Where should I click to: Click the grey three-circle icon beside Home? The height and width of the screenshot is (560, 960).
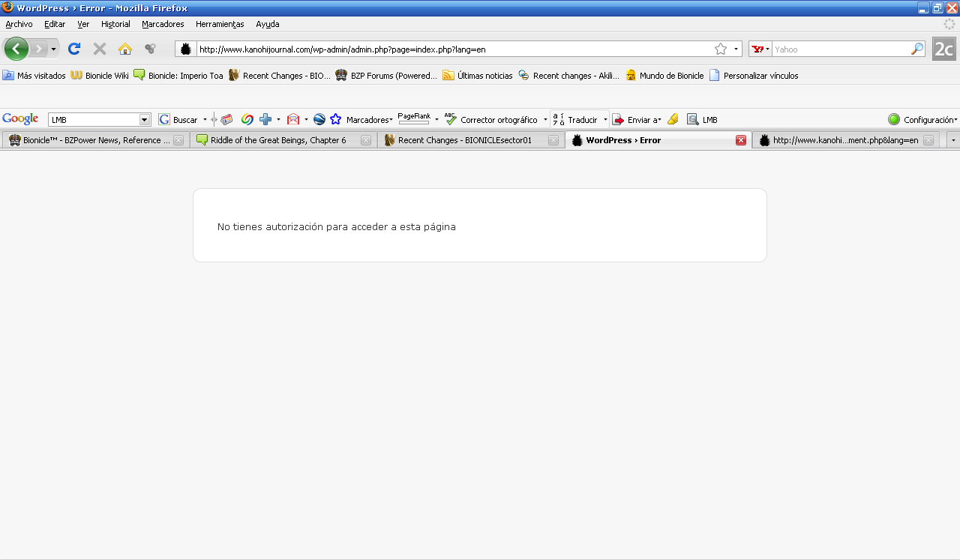tap(150, 49)
